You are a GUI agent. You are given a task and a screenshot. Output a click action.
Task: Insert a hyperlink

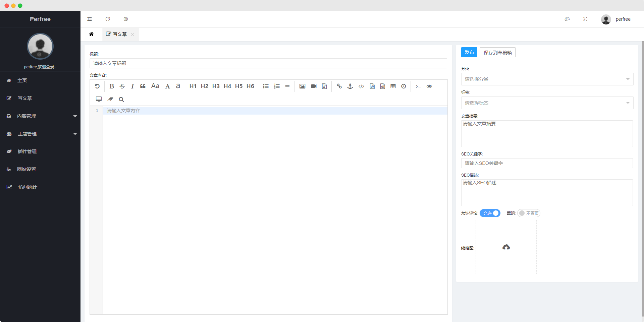[339, 86]
